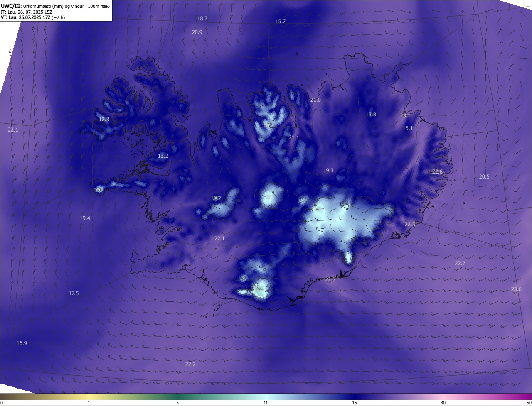Screen dimensions: 532x406
Task: Click the 13.8 value label
Action: coord(371,114)
